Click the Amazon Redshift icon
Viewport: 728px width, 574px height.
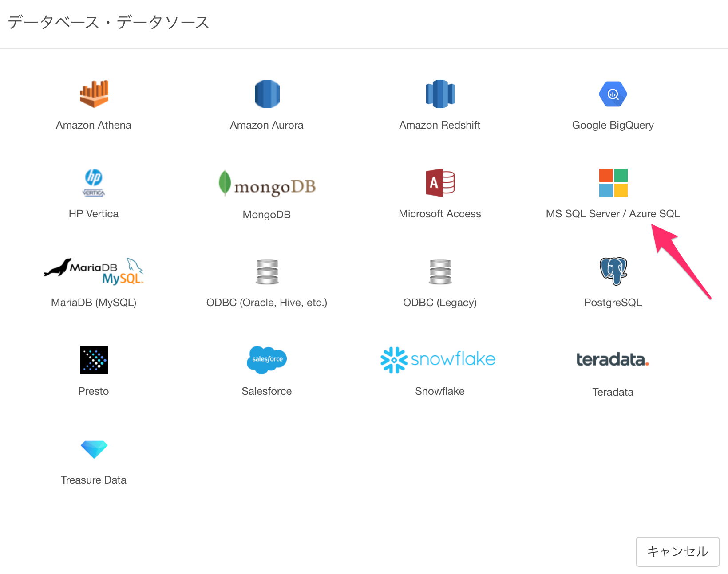(440, 94)
